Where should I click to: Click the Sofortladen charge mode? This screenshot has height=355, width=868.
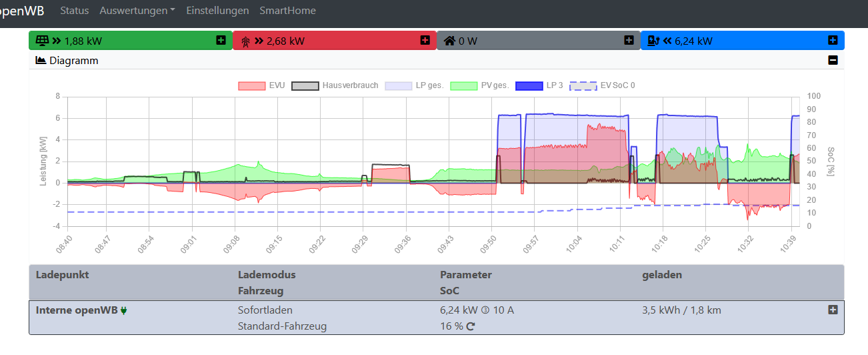point(265,310)
